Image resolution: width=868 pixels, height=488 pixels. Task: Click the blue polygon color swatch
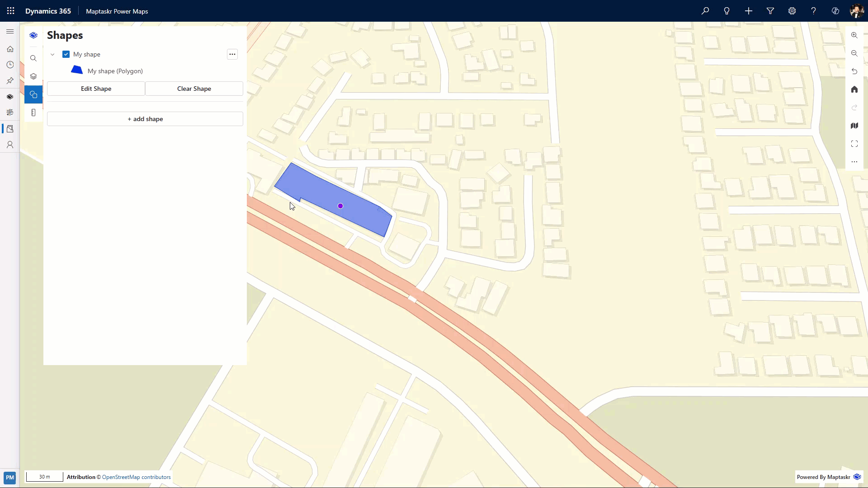pyautogui.click(x=77, y=70)
